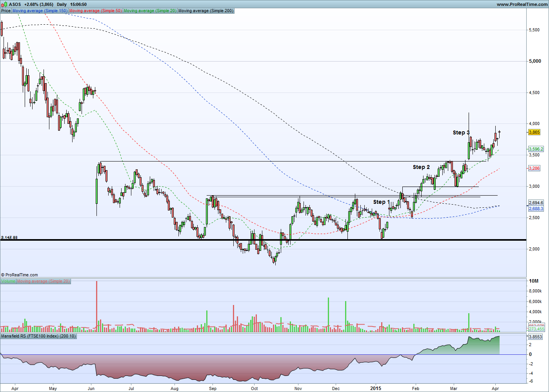Click the 5,500 price axis label

(x=535, y=30)
